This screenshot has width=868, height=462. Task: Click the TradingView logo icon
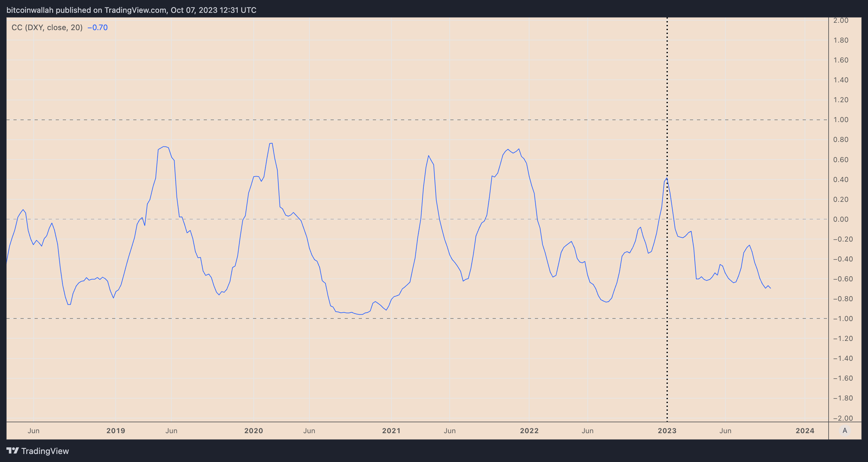click(12, 450)
